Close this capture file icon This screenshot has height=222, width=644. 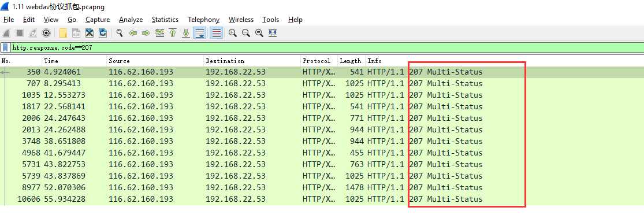(x=90, y=33)
